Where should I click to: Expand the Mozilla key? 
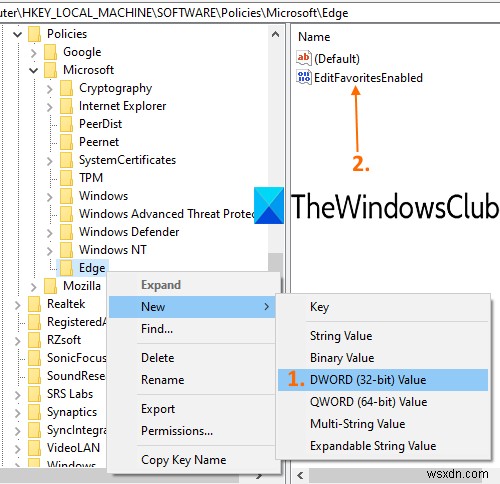point(33,287)
